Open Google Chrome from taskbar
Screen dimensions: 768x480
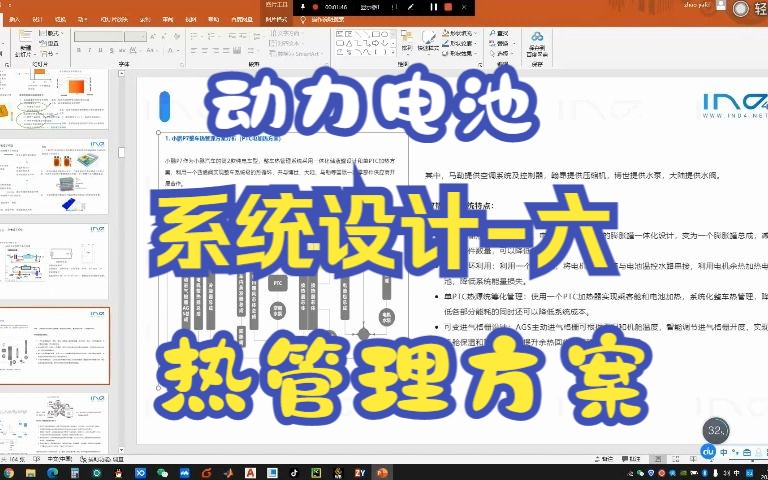tap(8, 473)
